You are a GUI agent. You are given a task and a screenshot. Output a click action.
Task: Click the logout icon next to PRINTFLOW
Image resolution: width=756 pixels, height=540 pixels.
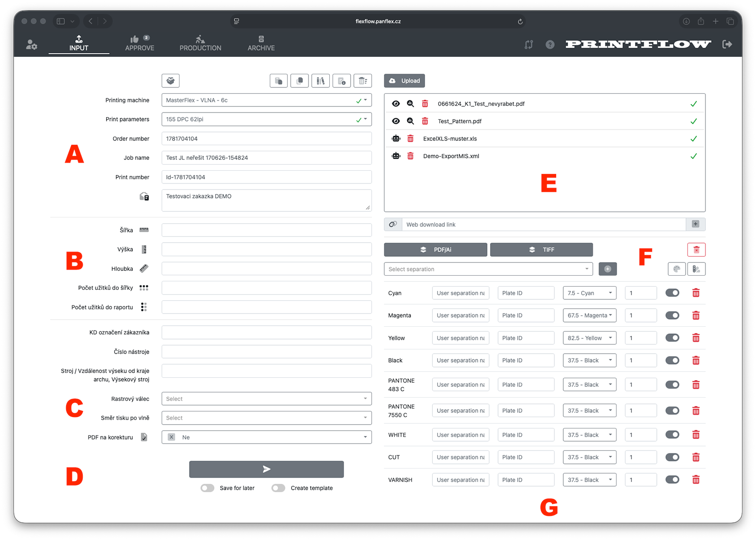point(728,44)
